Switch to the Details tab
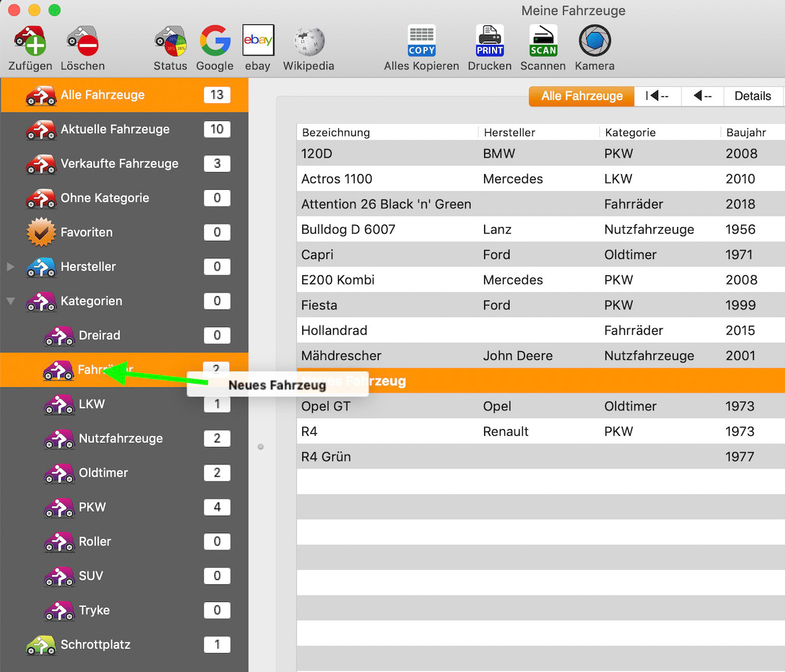The width and height of the screenshot is (785, 672). tap(753, 96)
